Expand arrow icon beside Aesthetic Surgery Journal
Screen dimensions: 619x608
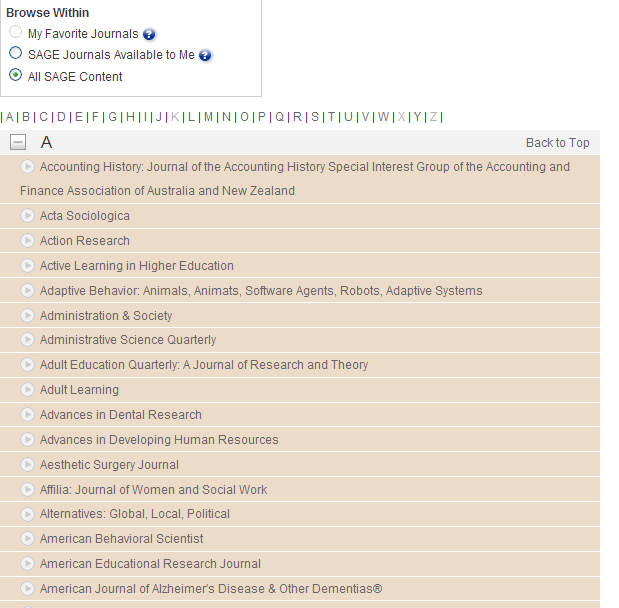(x=27, y=465)
